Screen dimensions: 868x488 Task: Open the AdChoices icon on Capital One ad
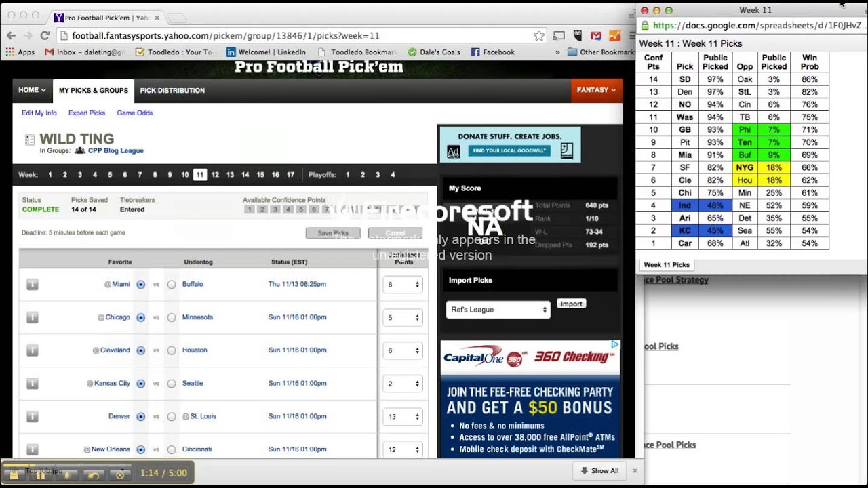615,345
